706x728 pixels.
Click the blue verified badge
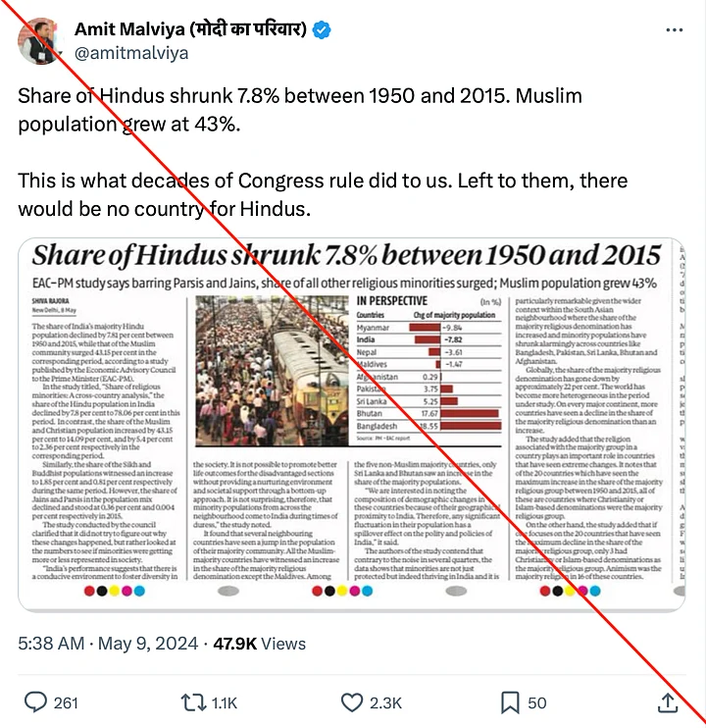pyautogui.click(x=322, y=30)
